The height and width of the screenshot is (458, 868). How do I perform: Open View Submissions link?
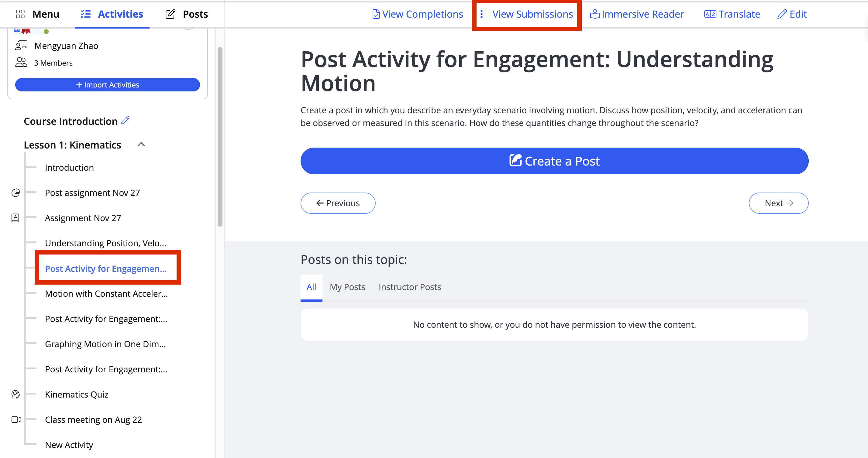pyautogui.click(x=527, y=14)
